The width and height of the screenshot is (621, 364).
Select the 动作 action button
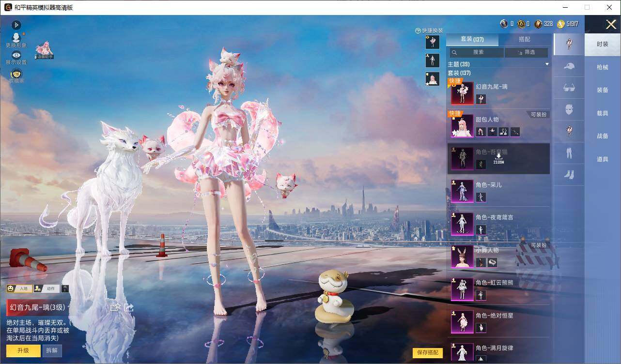pos(47,288)
